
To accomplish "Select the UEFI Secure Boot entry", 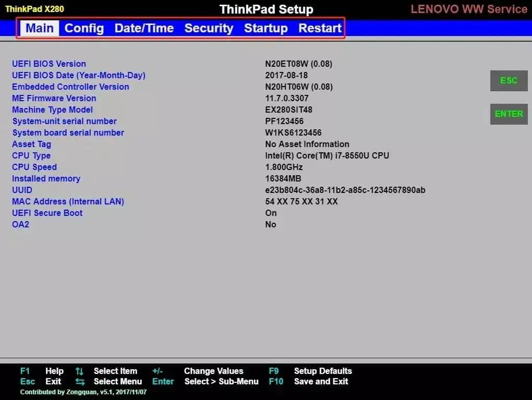I will [x=47, y=213].
